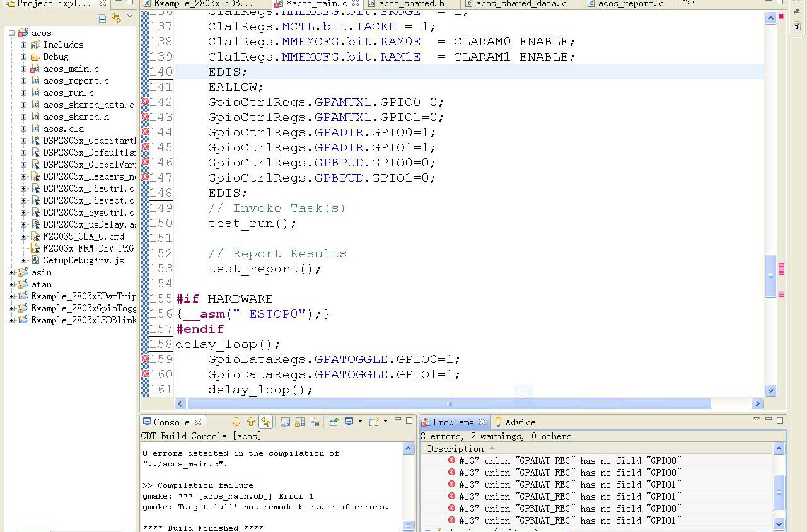
Task: Toggle Link with Editor in Project Explorer
Action: pyautogui.click(x=116, y=18)
